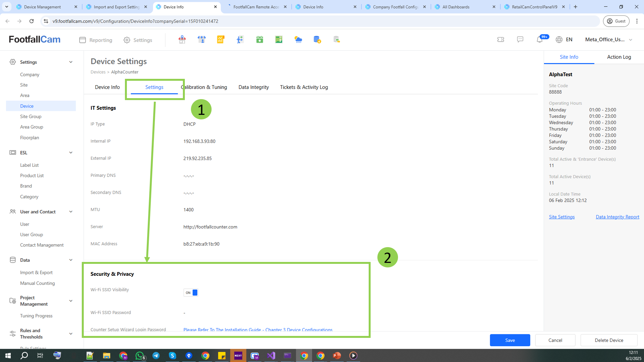644x362 pixels.
Task: Click the chat message icon
Action: [x=520, y=40]
